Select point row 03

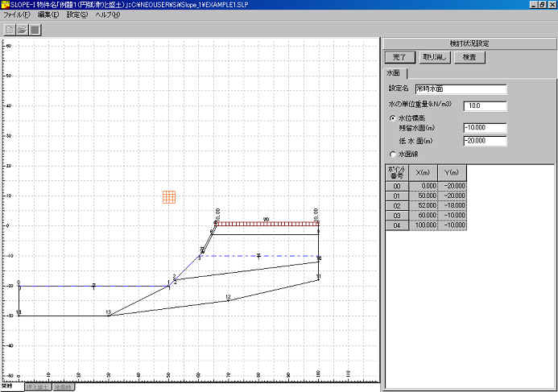coord(397,216)
